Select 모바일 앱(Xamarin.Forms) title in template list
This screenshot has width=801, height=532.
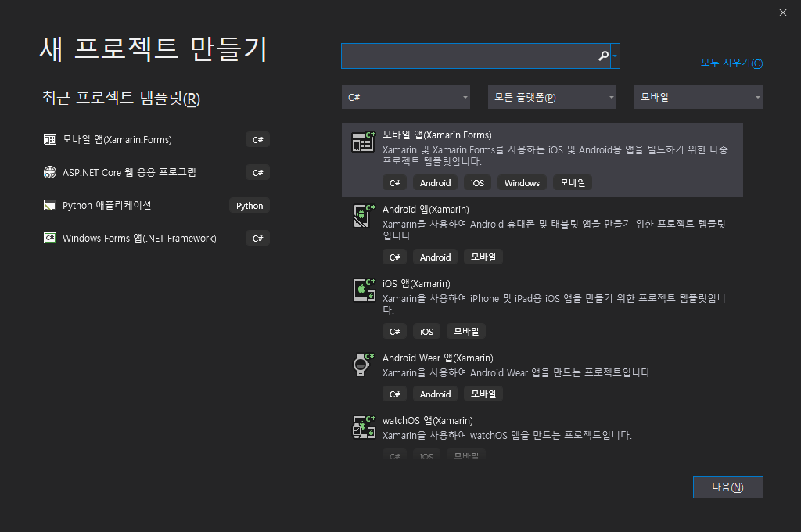pos(436,135)
